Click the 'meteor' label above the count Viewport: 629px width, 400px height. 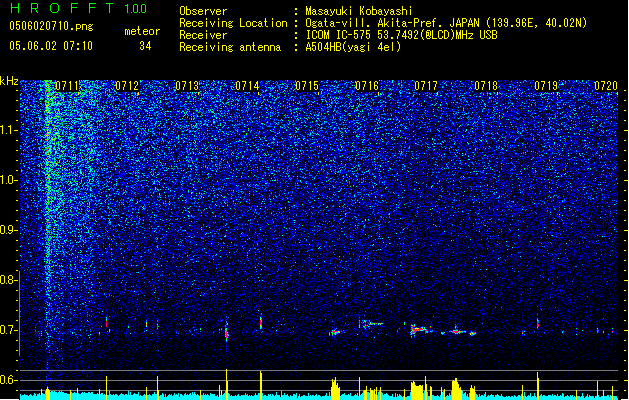tap(142, 31)
